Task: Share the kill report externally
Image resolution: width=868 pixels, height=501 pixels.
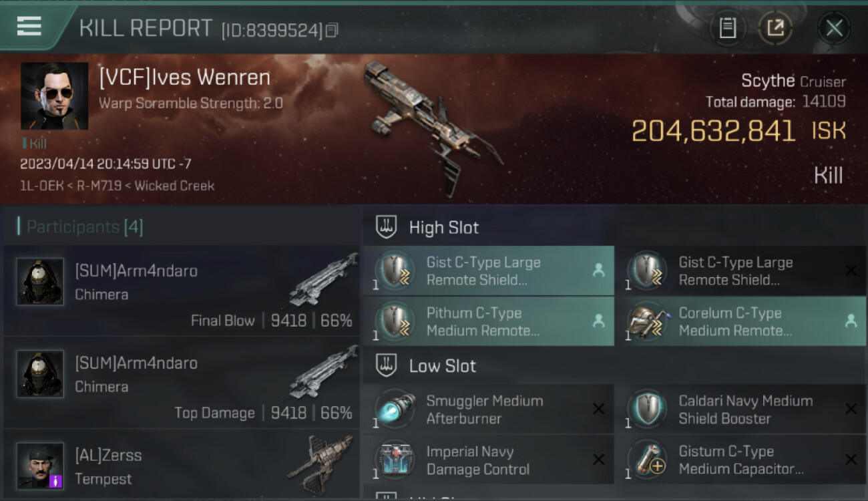Action: tap(775, 28)
